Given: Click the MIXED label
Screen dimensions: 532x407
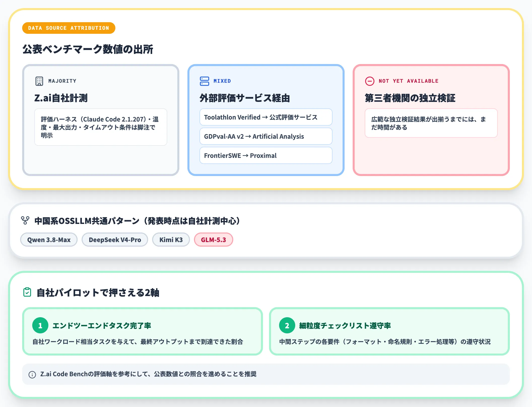Looking at the screenshot, I should 222,81.
